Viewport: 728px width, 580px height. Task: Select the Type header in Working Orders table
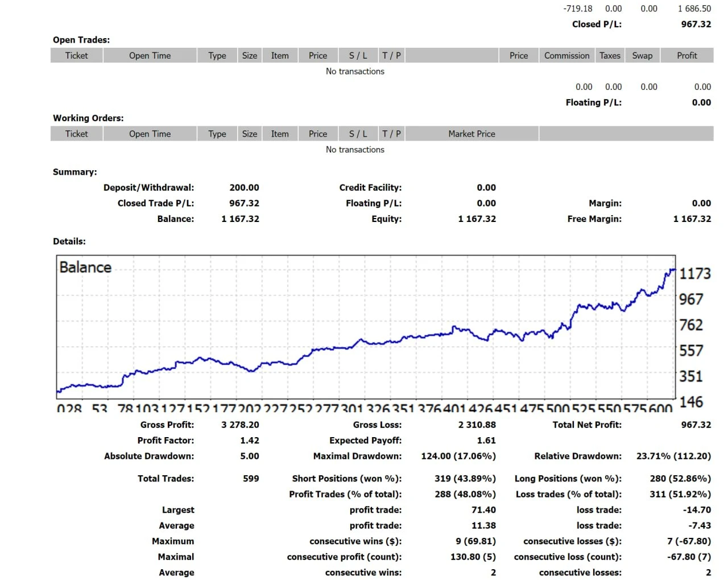[x=217, y=134]
